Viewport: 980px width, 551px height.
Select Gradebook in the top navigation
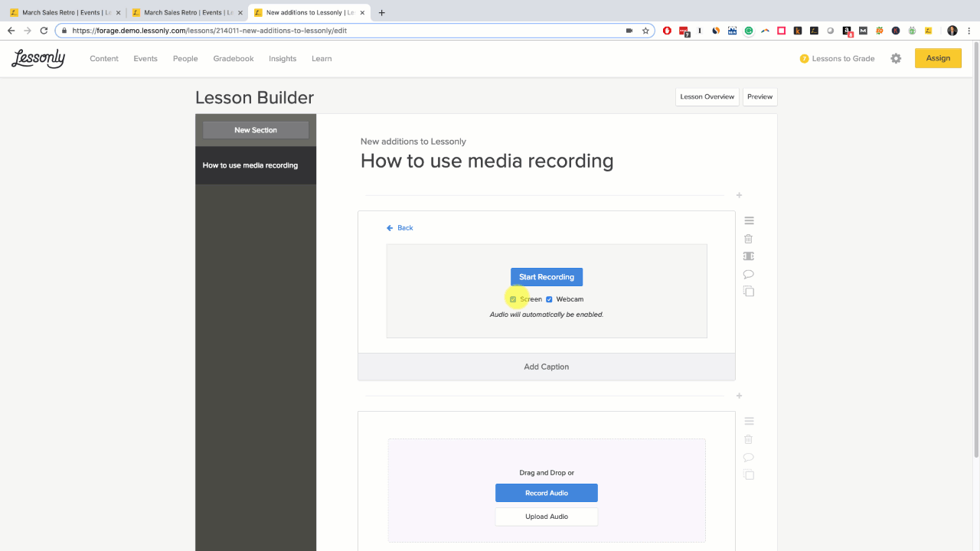click(x=233, y=58)
